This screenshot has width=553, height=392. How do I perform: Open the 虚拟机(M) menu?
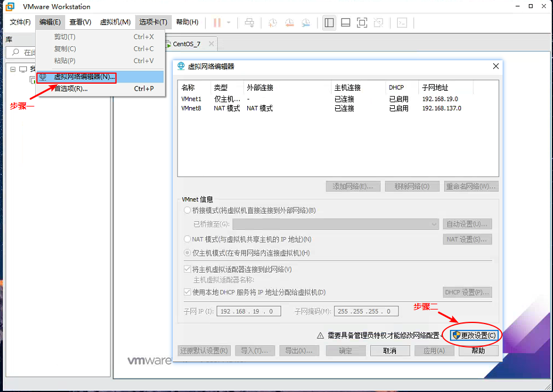115,22
